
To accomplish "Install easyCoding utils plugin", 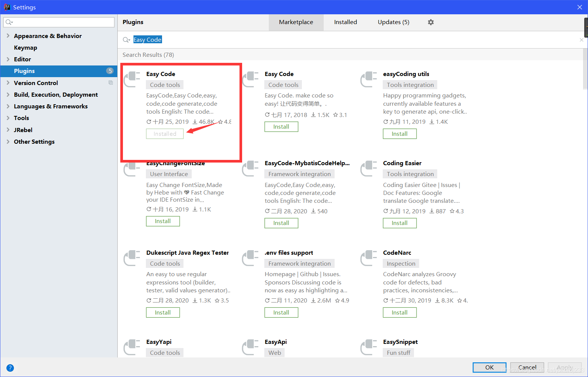I will click(x=400, y=134).
